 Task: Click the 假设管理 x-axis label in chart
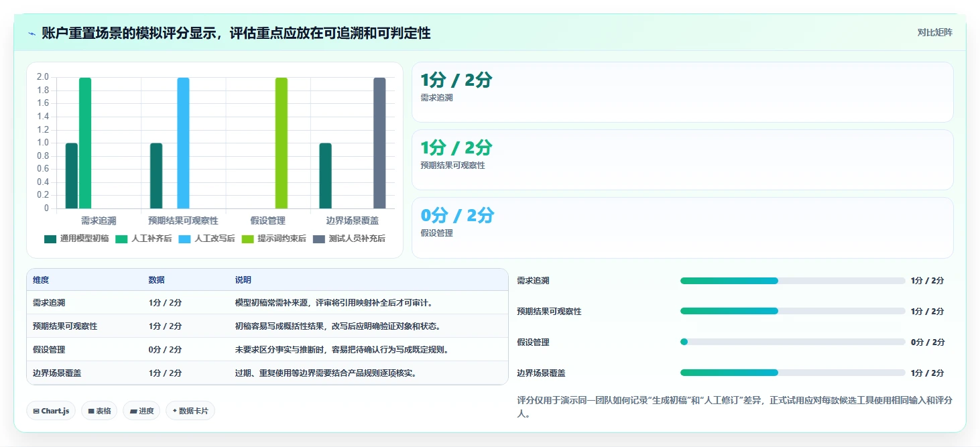coord(267,220)
